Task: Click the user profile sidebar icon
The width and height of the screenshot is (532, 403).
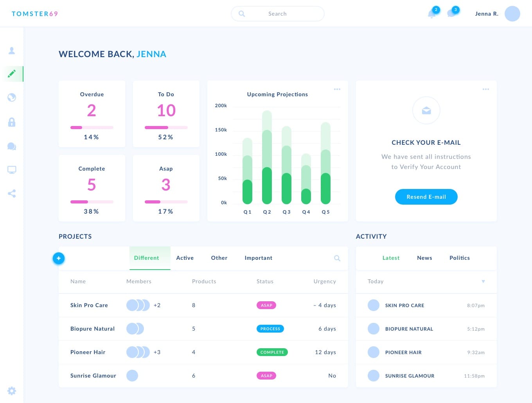Action: [12, 50]
